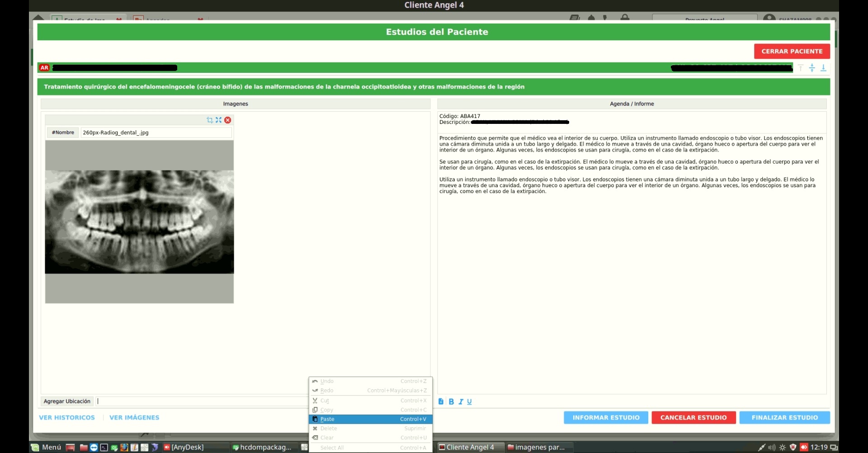This screenshot has height=453, width=868.
Task: Toggle italic formatting in the report editor
Action: [x=461, y=401]
